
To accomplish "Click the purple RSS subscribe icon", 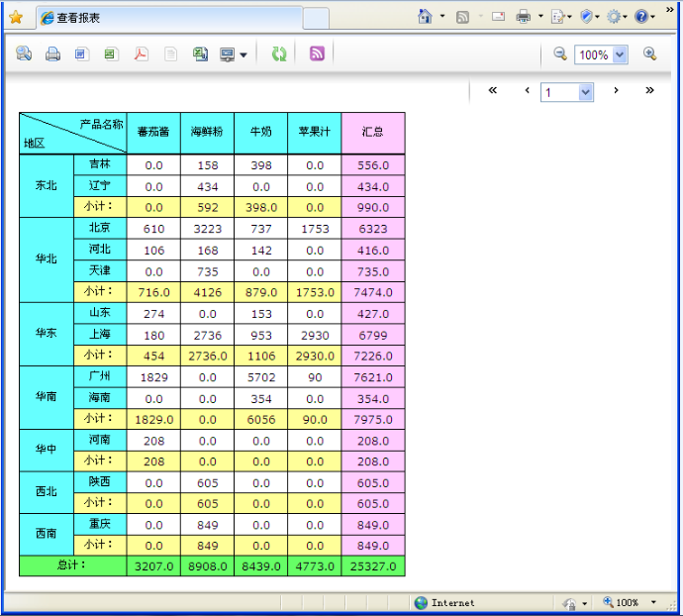I will point(317,53).
